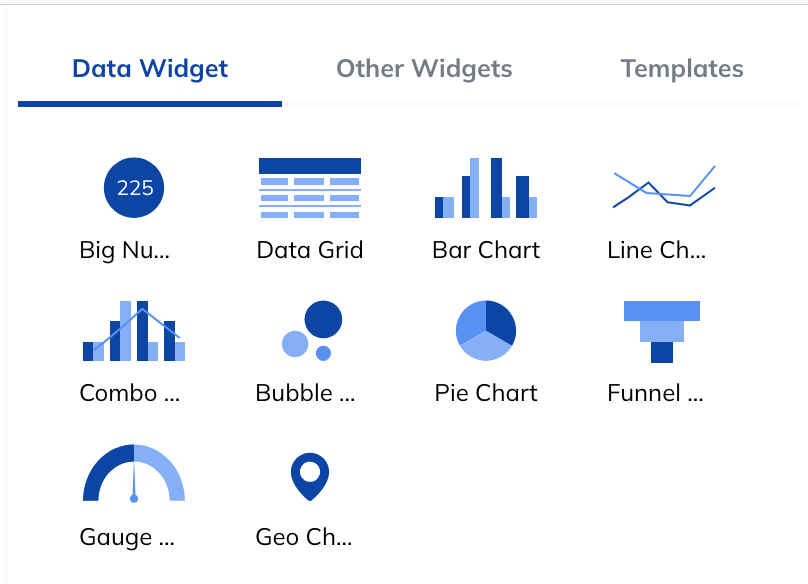808x584 pixels.
Task: Select the Line Chart widget icon
Action: pyautogui.click(x=663, y=187)
